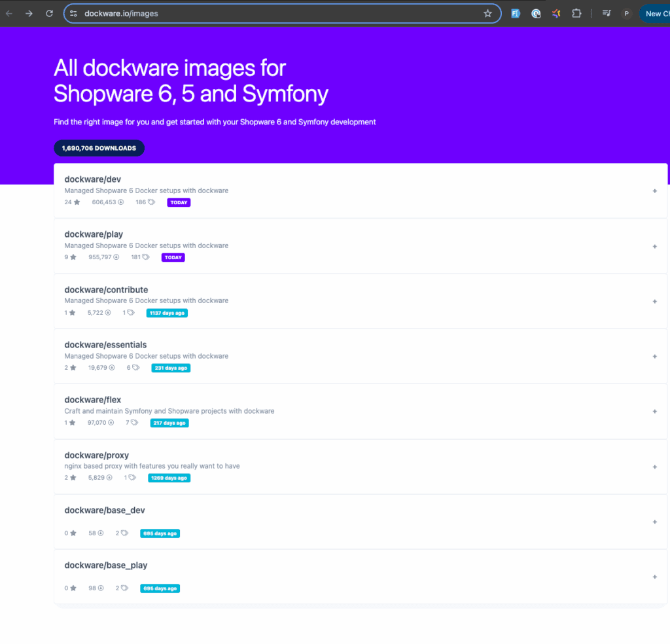Click the tag icon on dockware/essentials

point(136,368)
